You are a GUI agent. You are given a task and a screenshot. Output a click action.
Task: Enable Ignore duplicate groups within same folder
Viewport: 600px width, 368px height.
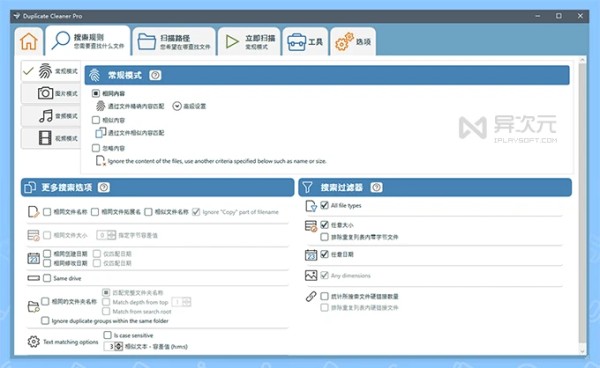[45, 321]
